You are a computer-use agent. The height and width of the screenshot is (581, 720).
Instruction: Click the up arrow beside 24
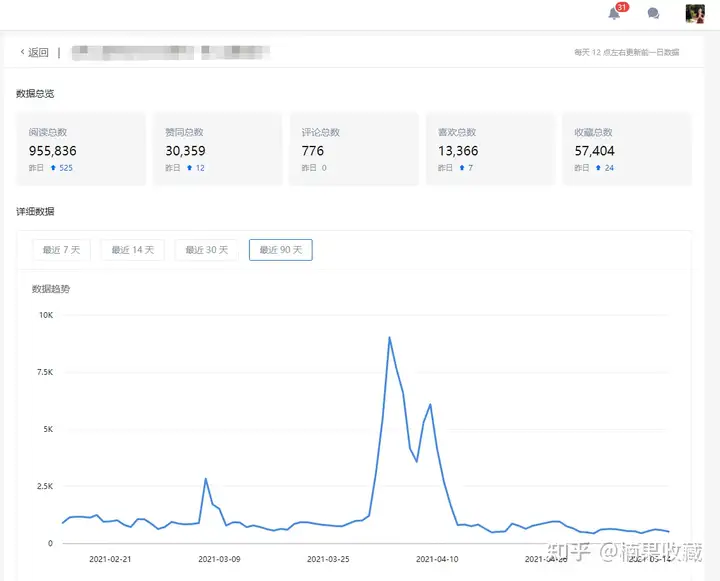point(598,168)
